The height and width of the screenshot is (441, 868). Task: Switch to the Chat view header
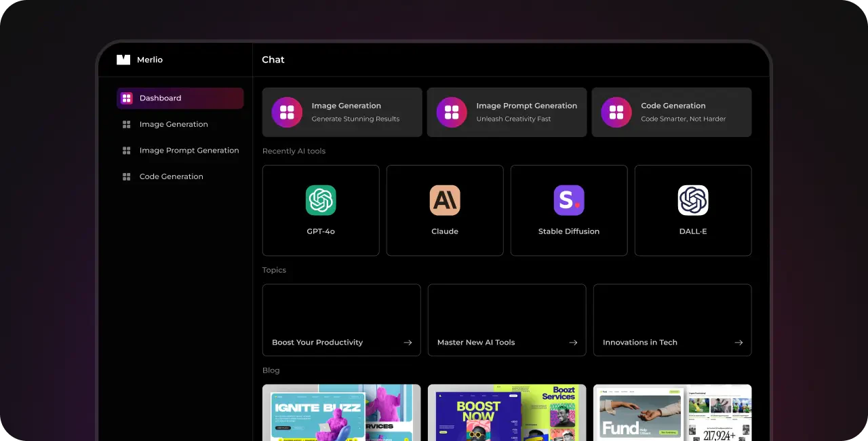(x=273, y=60)
